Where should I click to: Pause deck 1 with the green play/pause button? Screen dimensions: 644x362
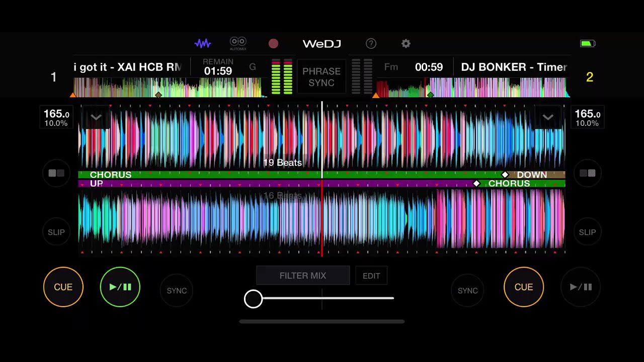(x=120, y=287)
